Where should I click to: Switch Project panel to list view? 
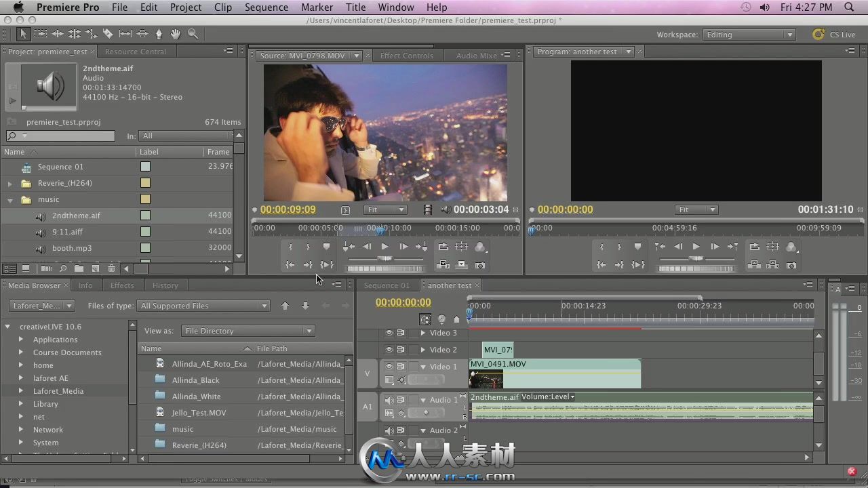(9, 269)
